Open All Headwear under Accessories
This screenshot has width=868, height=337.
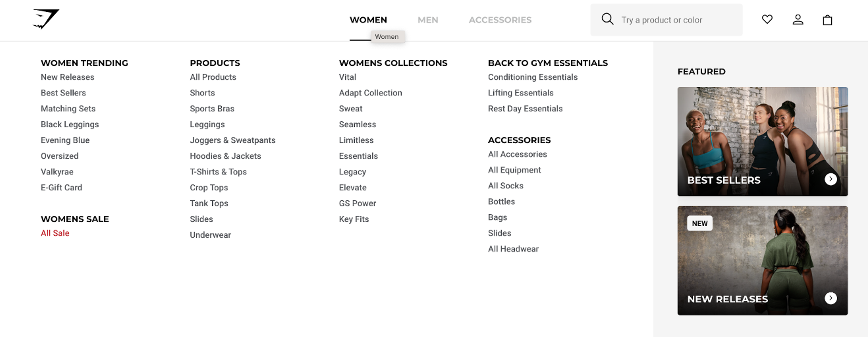click(x=513, y=249)
